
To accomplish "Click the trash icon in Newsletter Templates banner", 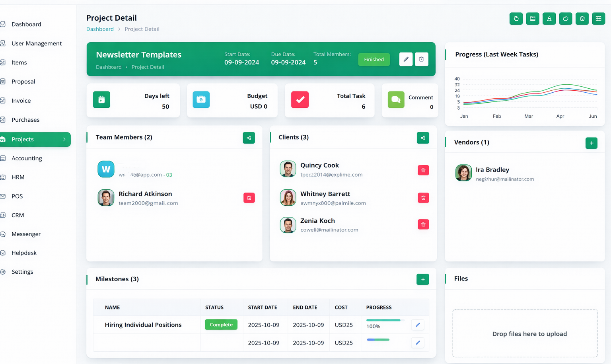I will (x=421, y=59).
